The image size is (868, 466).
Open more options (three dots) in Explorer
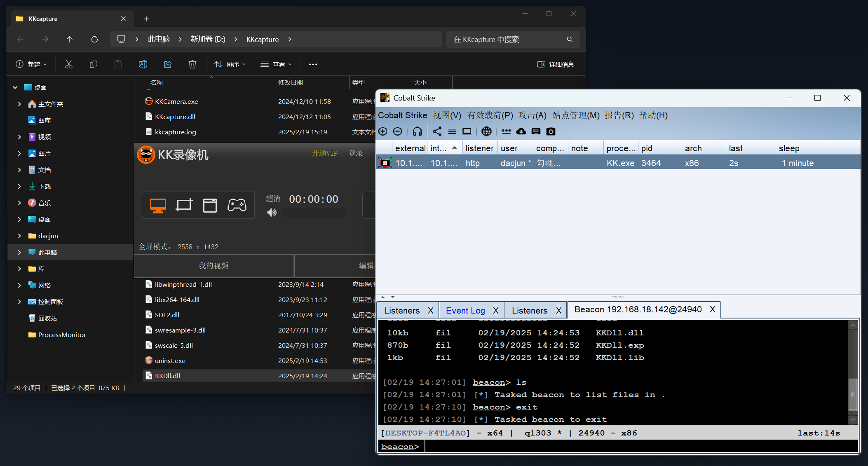313,64
